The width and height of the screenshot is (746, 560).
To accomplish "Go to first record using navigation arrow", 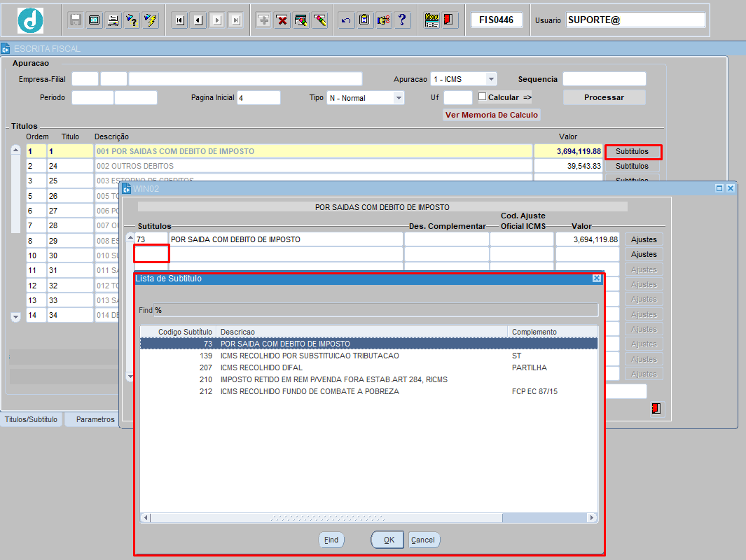I will 180,20.
